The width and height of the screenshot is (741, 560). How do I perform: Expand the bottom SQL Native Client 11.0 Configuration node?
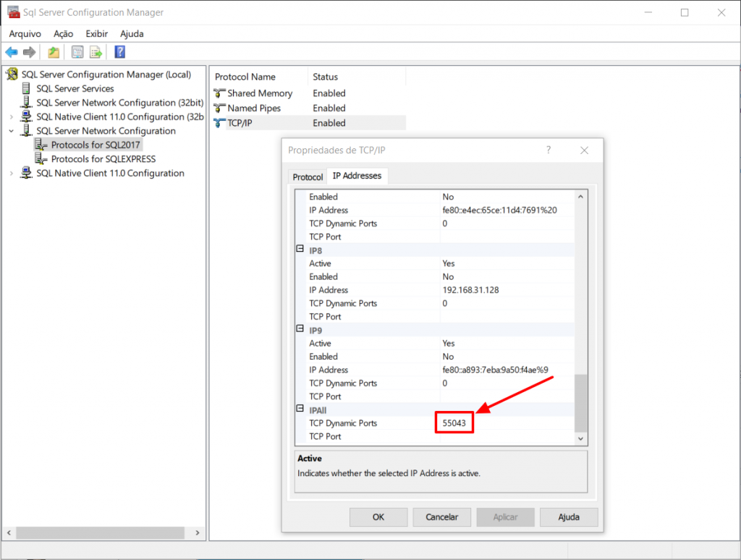coord(12,174)
